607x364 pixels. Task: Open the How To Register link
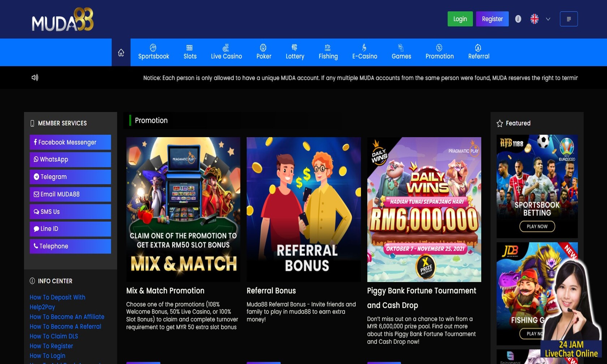coord(51,346)
